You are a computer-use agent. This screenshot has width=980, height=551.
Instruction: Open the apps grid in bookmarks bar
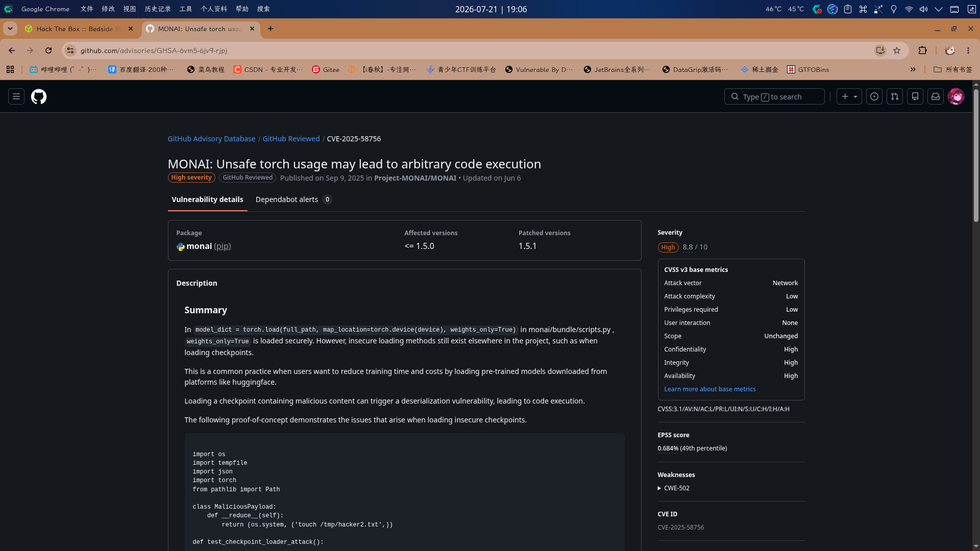10,69
